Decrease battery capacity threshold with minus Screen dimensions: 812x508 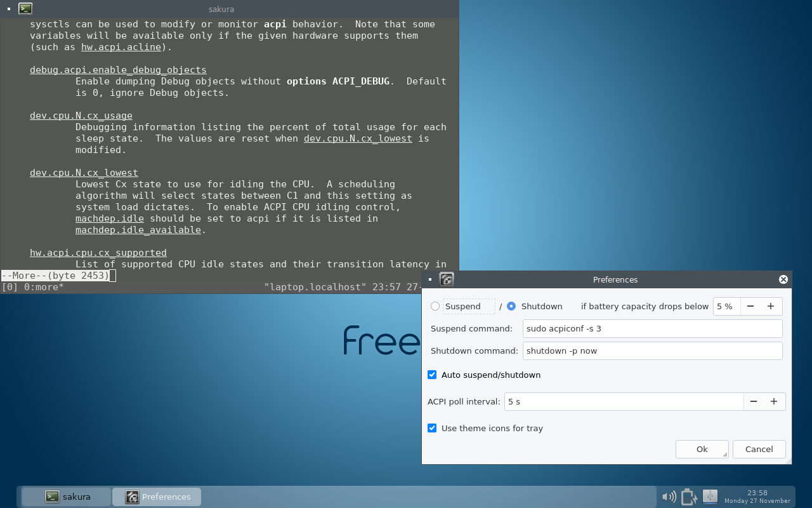[x=750, y=306]
